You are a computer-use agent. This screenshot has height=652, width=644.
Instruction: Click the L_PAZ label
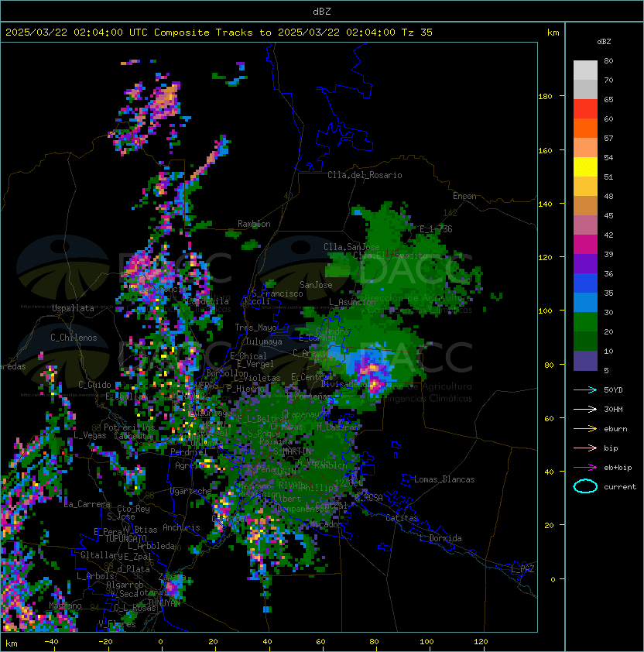point(522,569)
